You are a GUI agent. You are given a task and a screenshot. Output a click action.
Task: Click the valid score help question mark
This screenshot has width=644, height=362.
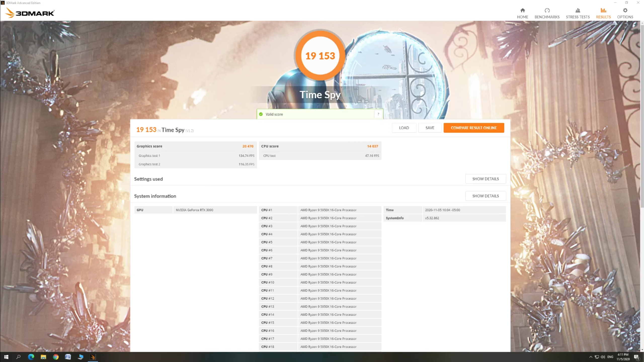tap(378, 114)
